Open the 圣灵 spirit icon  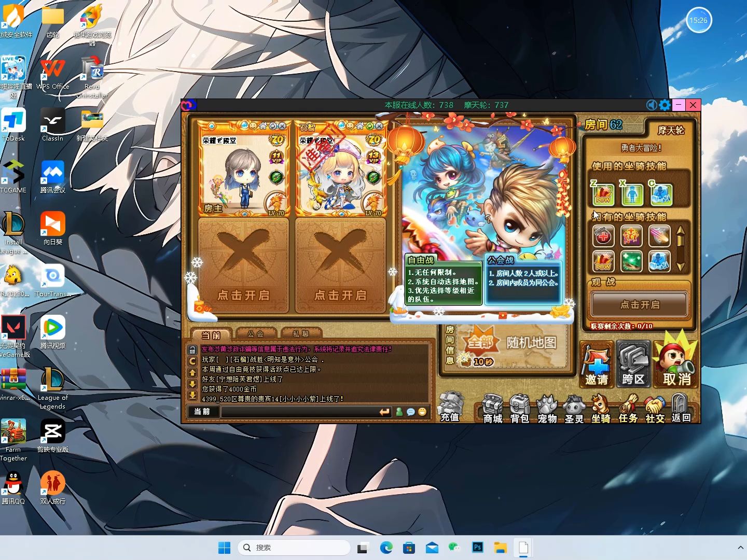click(x=574, y=409)
